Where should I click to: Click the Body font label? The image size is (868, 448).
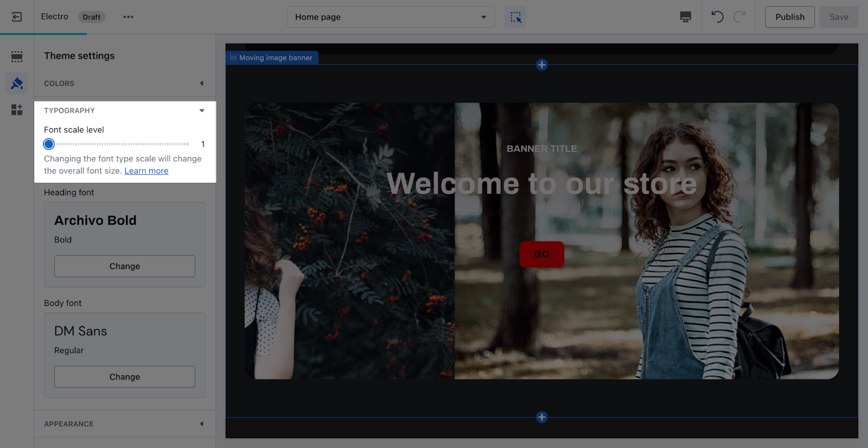pyautogui.click(x=63, y=303)
